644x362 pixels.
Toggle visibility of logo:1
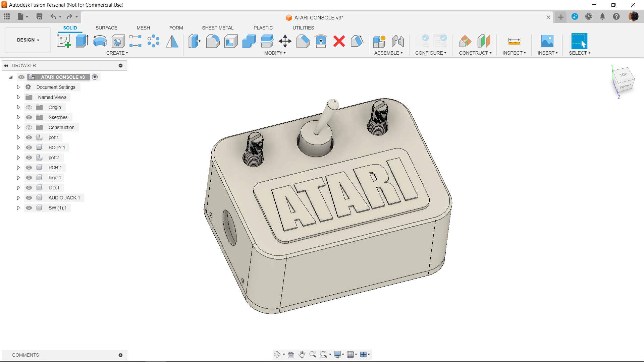pos(29,178)
